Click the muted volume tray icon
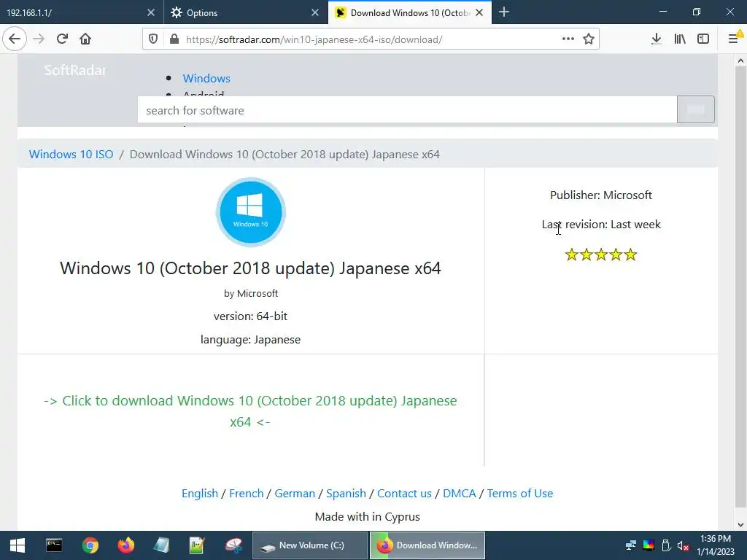This screenshot has height=560, width=747. click(683, 545)
